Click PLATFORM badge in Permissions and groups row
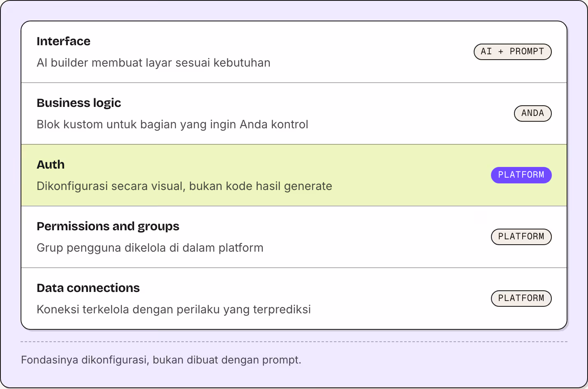 point(521,237)
